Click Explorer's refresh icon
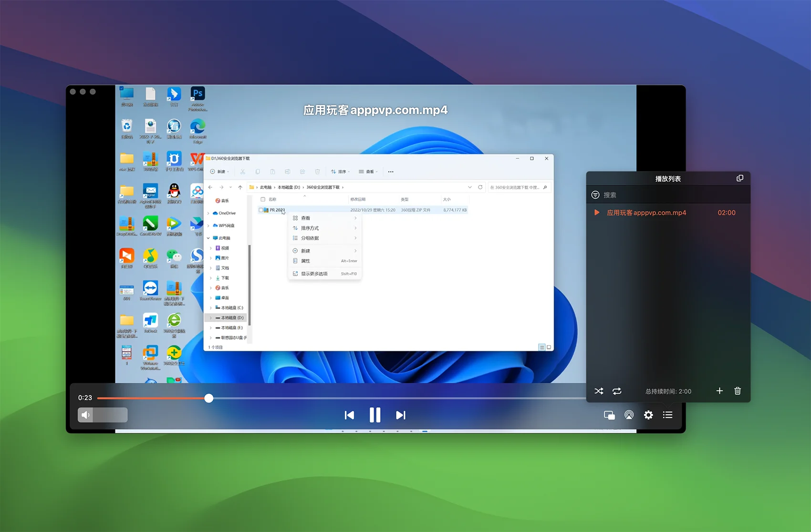The width and height of the screenshot is (811, 532). click(x=480, y=187)
